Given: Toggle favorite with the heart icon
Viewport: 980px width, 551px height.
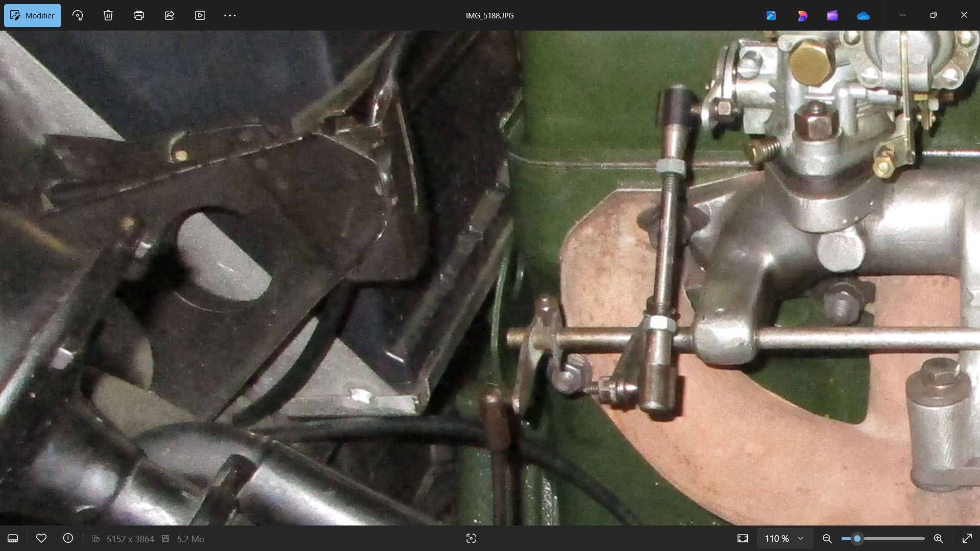Looking at the screenshot, I should tap(41, 538).
